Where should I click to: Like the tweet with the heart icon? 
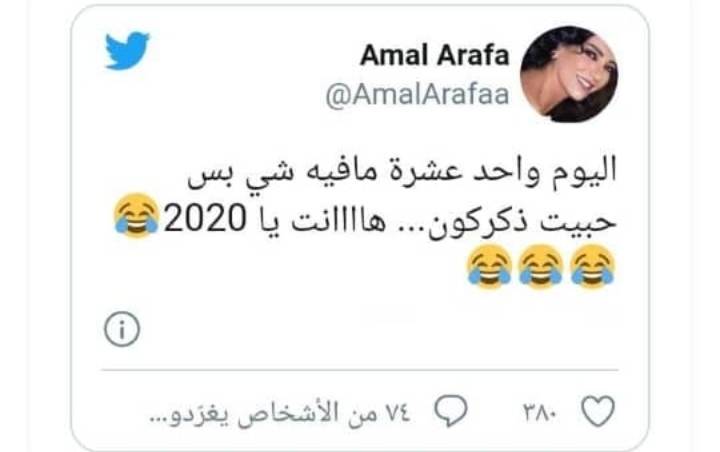(x=598, y=410)
